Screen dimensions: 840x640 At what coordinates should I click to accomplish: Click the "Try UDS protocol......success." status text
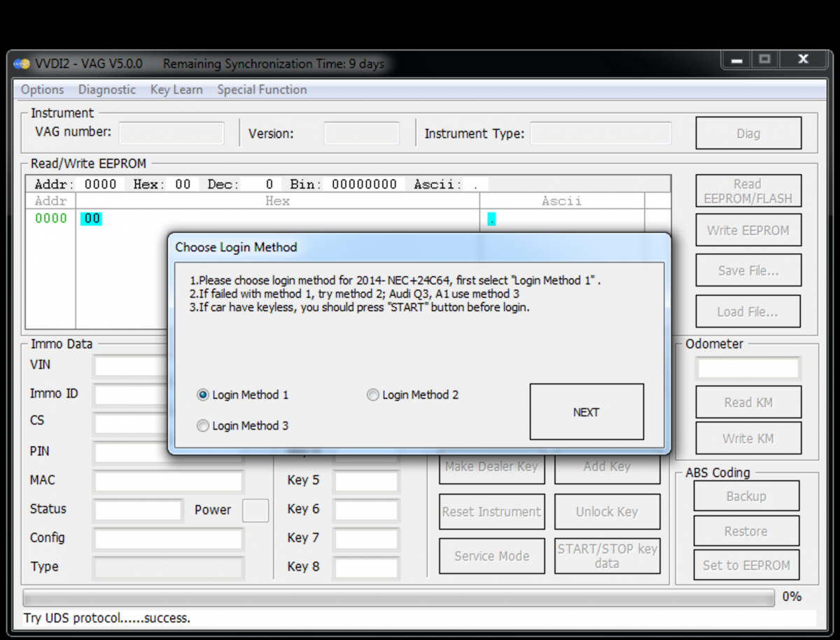(107, 618)
